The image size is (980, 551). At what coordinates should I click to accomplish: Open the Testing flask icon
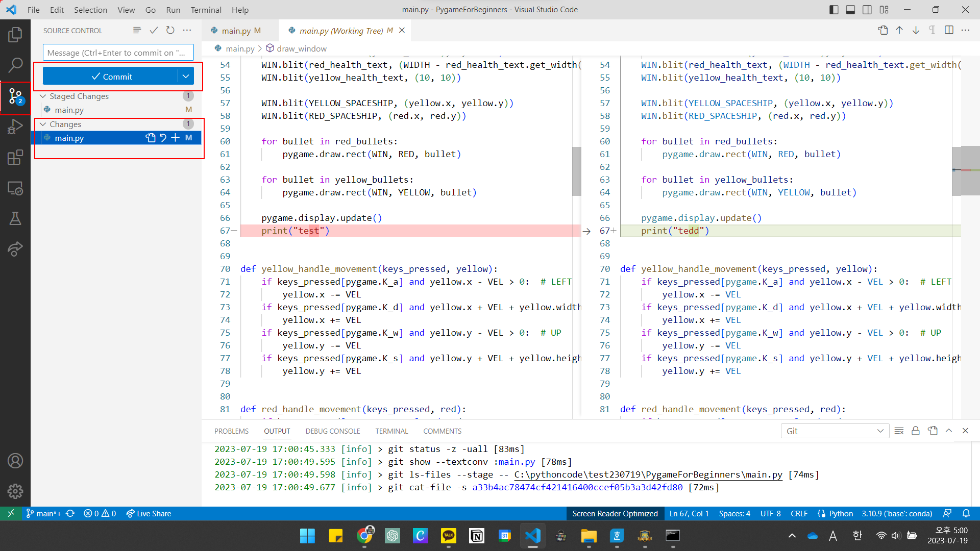[15, 218]
